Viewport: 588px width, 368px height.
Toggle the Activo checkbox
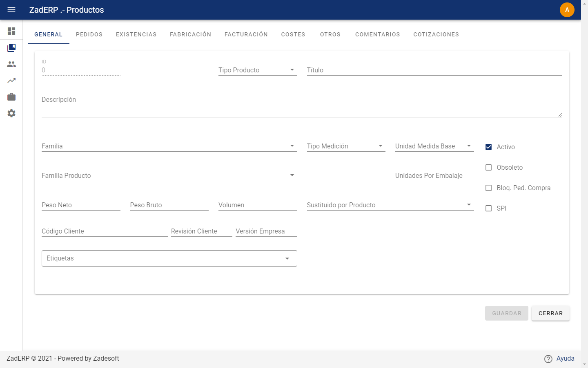(488, 147)
